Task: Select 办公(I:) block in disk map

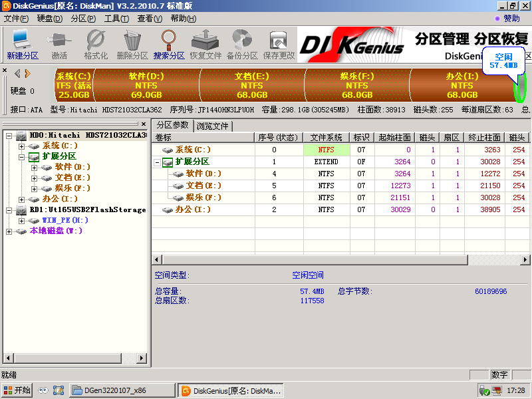Action: click(462, 86)
